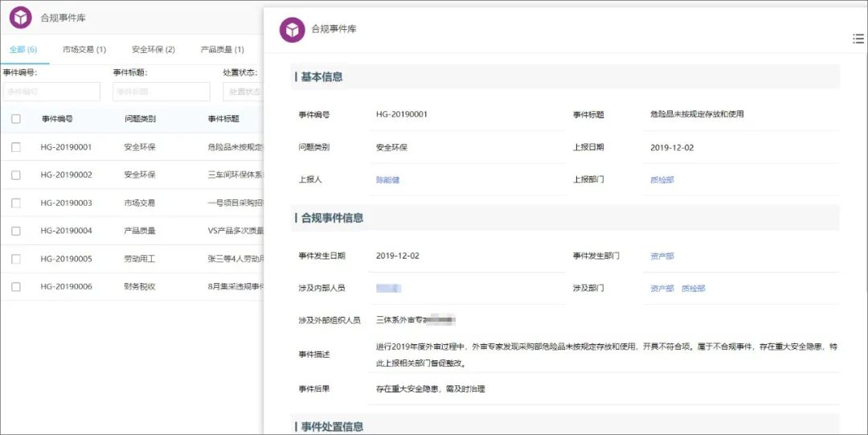Focus the 事件标题 filter input
868x435 pixels.
pyautogui.click(x=161, y=92)
